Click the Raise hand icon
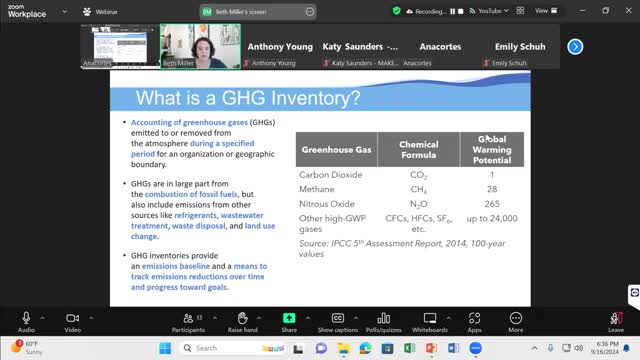This screenshot has height=360, width=640. point(242,318)
